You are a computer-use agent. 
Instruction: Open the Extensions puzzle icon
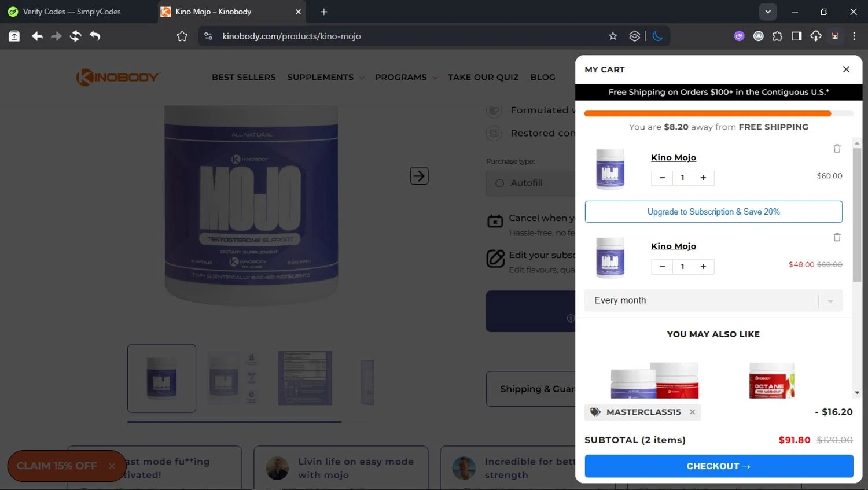pyautogui.click(x=777, y=36)
